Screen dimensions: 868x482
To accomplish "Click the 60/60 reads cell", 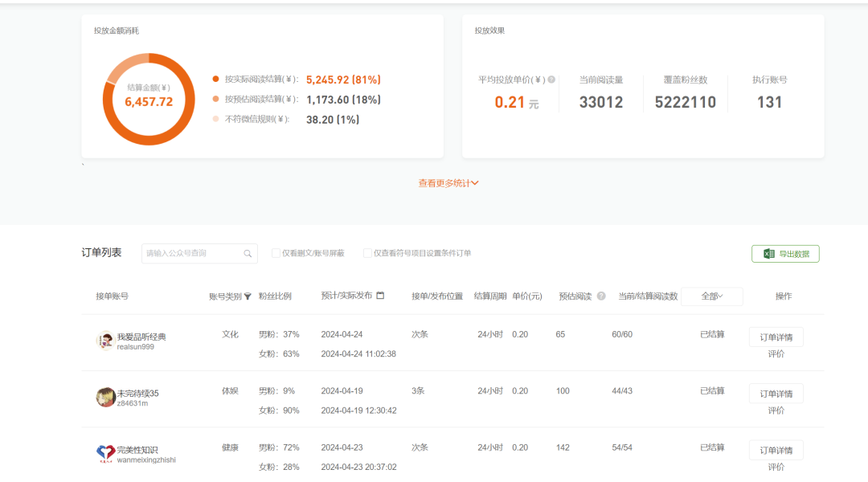I will pyautogui.click(x=622, y=334).
